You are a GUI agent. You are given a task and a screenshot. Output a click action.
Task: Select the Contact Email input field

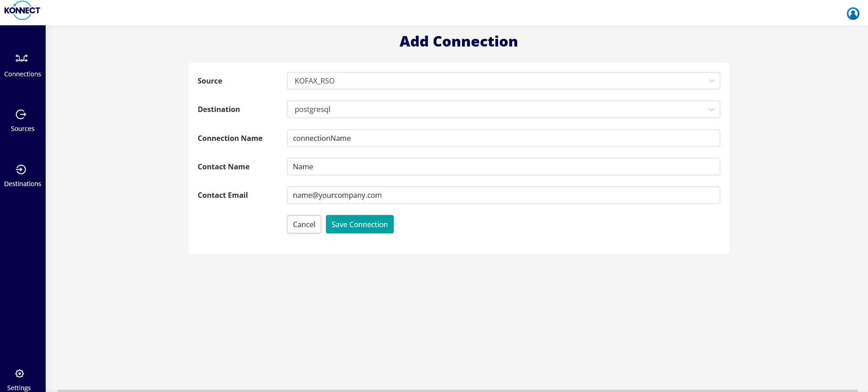click(x=503, y=195)
